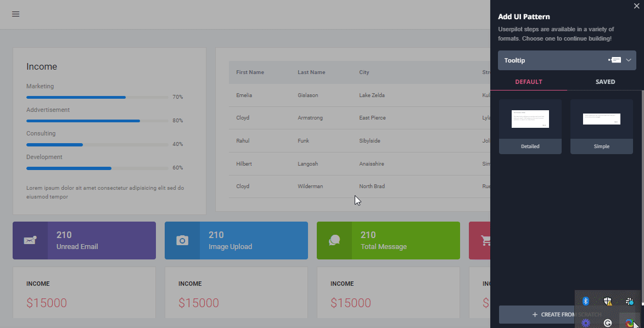Click the envelope icon on Unread Email card
Image resolution: width=644 pixels, height=328 pixels.
pos(30,240)
